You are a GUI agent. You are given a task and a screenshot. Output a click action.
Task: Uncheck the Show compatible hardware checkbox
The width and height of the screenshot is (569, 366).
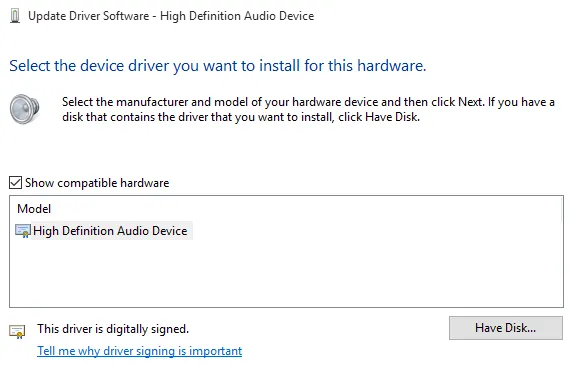point(15,182)
